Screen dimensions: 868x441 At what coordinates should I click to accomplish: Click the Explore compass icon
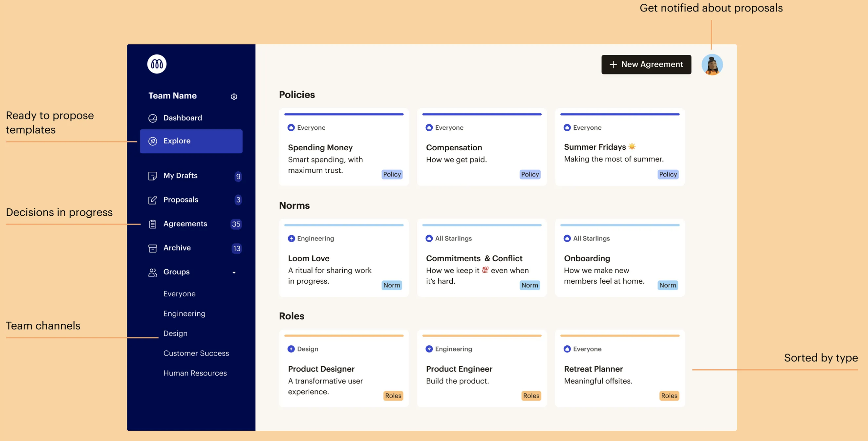153,141
